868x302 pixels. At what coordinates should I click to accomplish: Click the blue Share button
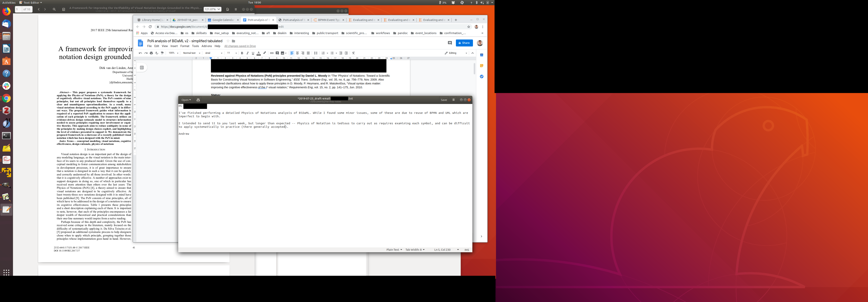(x=464, y=43)
